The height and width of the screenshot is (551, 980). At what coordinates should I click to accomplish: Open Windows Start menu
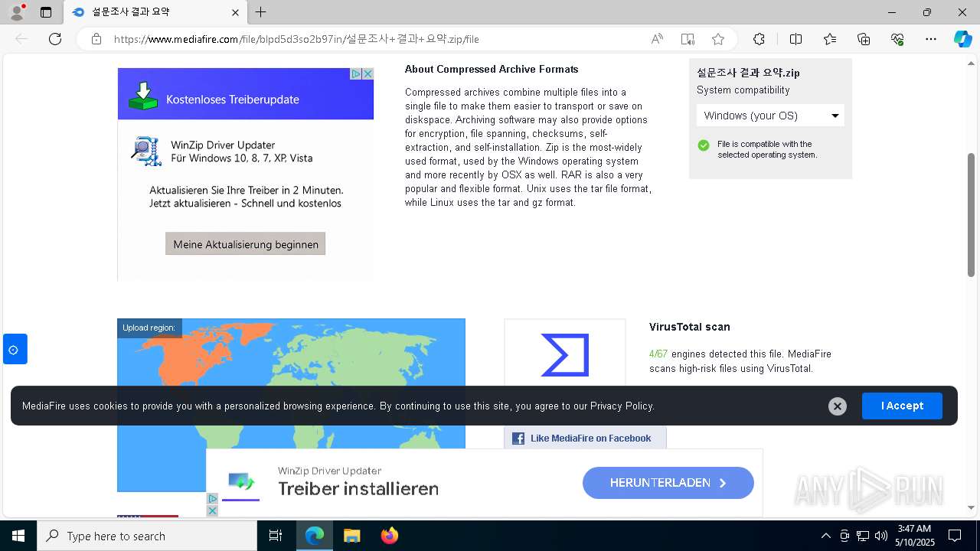[18, 536]
